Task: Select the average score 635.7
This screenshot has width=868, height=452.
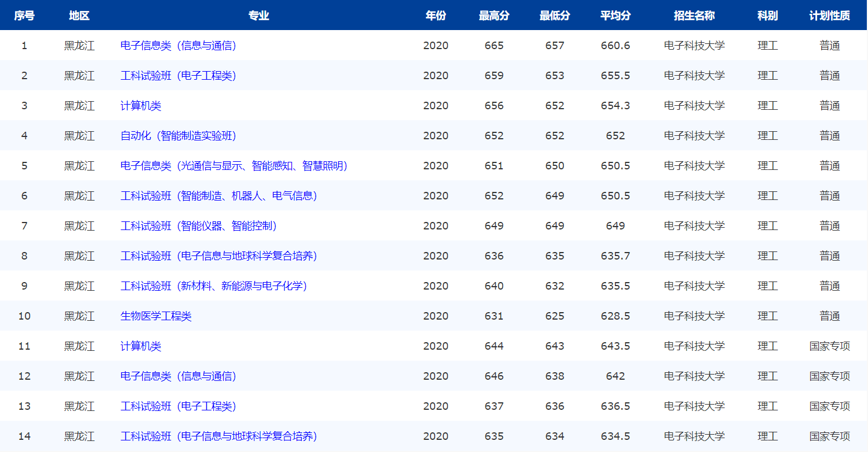Action: coord(615,255)
